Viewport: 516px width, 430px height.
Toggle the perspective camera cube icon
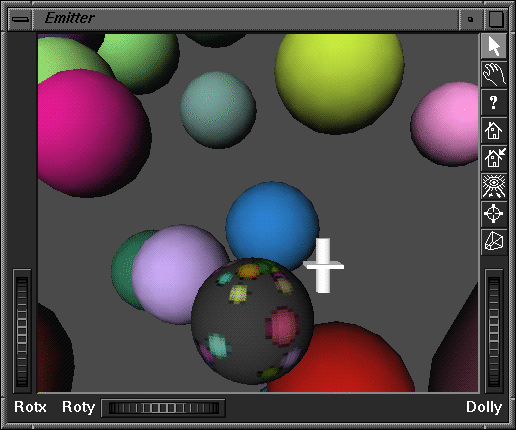[x=494, y=242]
